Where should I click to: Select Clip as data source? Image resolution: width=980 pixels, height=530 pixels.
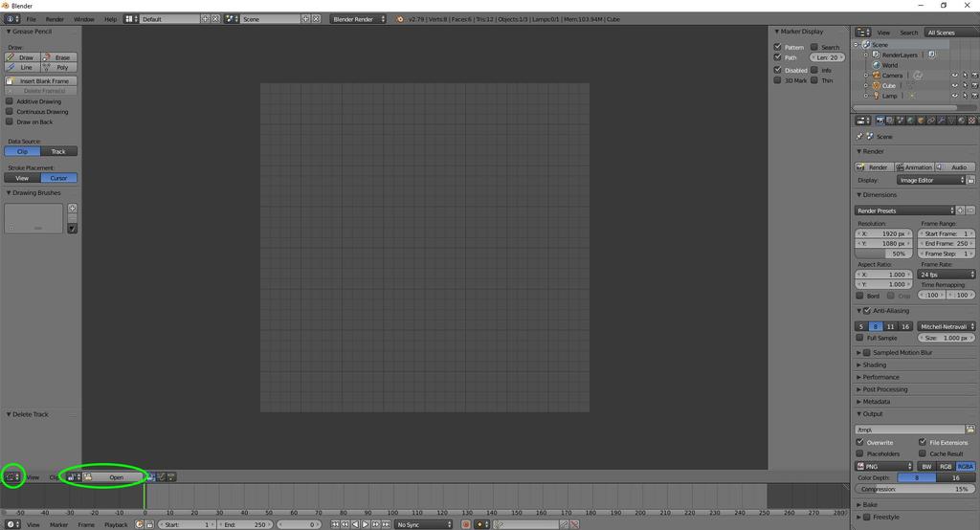[23, 151]
